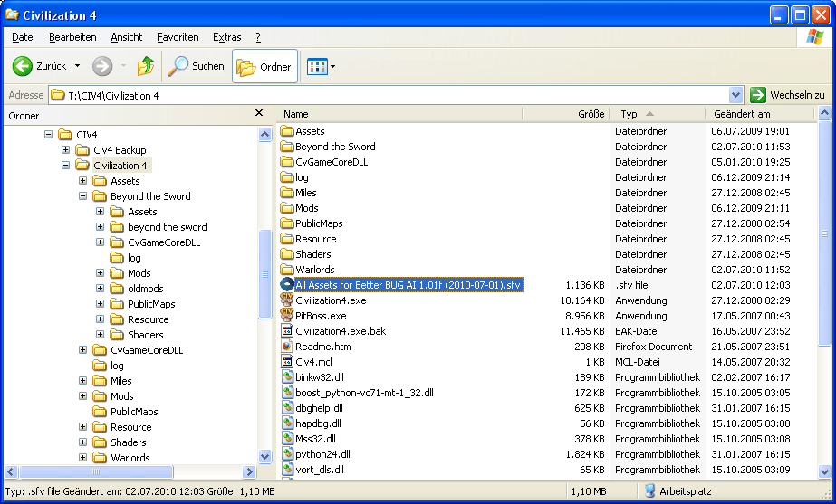Select the Resource folder in file list

point(309,239)
